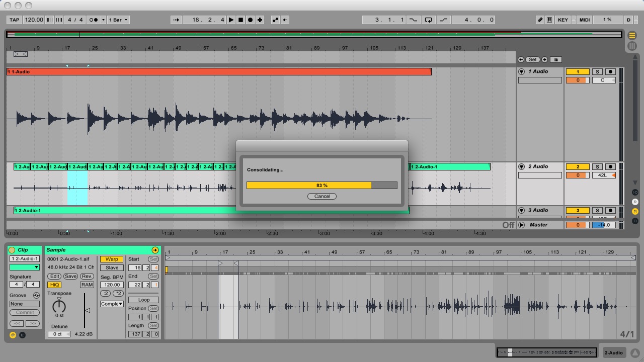The width and height of the screenshot is (644, 362).
Task: Open the 1 Bar quantization menu
Action: tap(118, 20)
